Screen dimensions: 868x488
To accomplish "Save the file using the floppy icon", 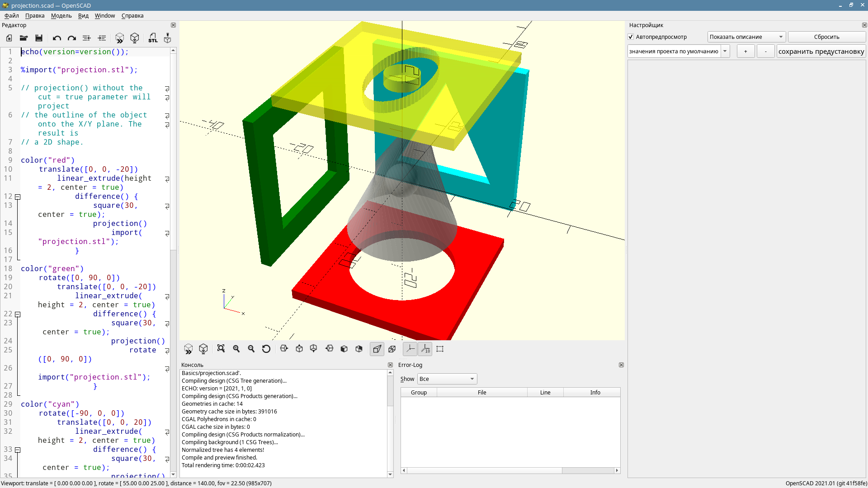I will (x=39, y=38).
